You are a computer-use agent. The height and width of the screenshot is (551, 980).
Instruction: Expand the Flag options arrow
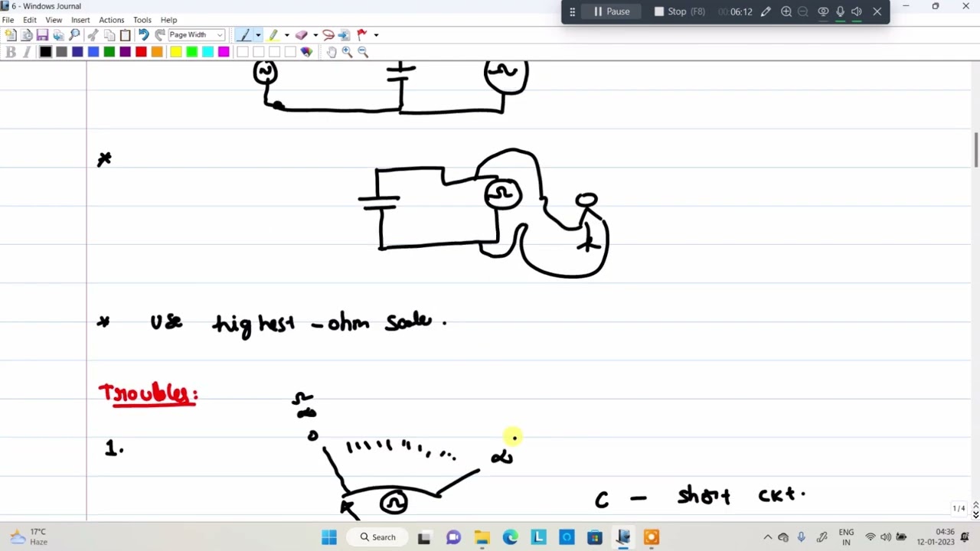(375, 35)
